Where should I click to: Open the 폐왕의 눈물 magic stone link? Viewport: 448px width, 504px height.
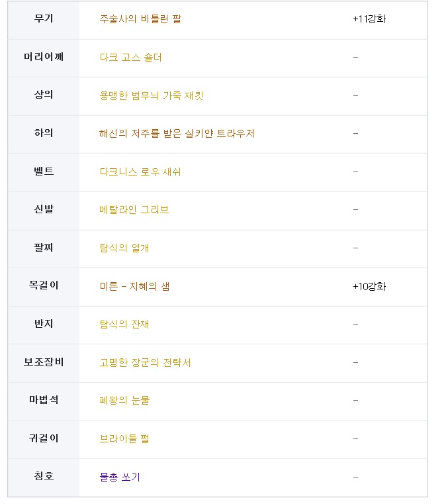pos(125,401)
